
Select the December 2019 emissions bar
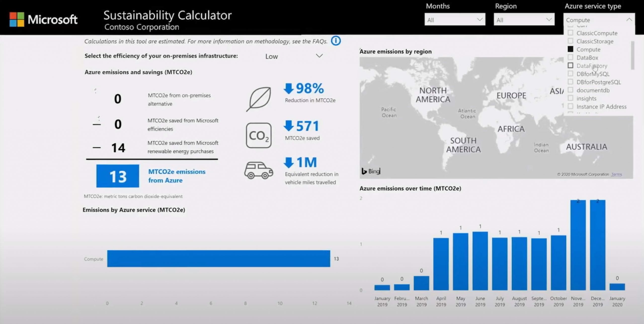pos(598,245)
